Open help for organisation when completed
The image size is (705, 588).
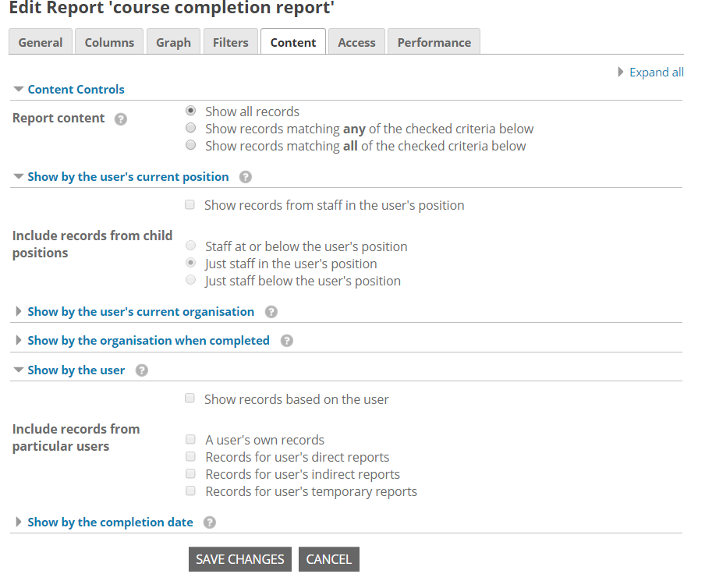point(286,342)
